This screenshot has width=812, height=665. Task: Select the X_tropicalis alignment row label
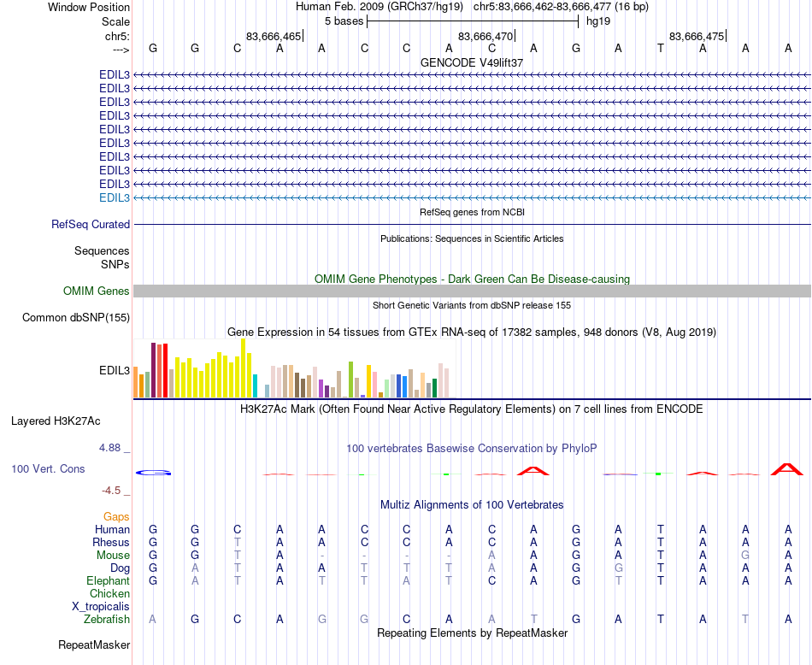pyautogui.click(x=101, y=607)
